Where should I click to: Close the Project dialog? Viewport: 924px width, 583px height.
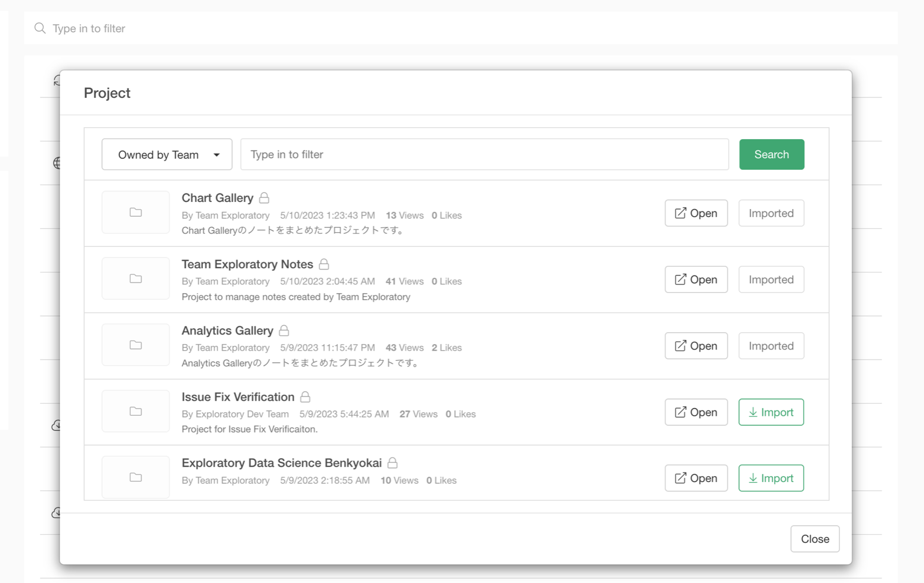815,539
